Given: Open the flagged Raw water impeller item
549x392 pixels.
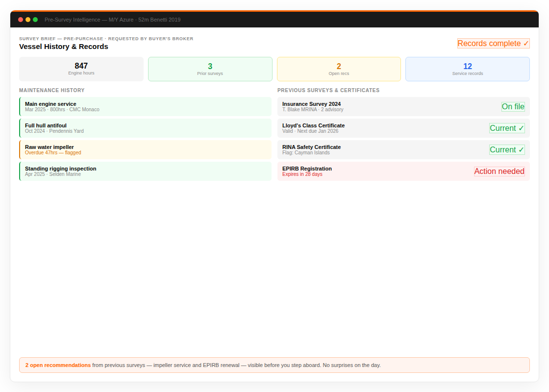Looking at the screenshot, I should click(145, 149).
